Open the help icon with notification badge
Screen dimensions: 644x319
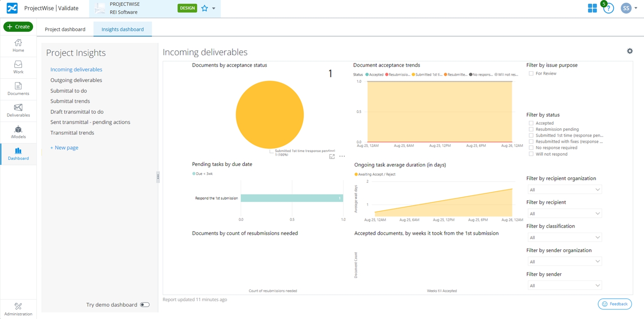point(608,8)
